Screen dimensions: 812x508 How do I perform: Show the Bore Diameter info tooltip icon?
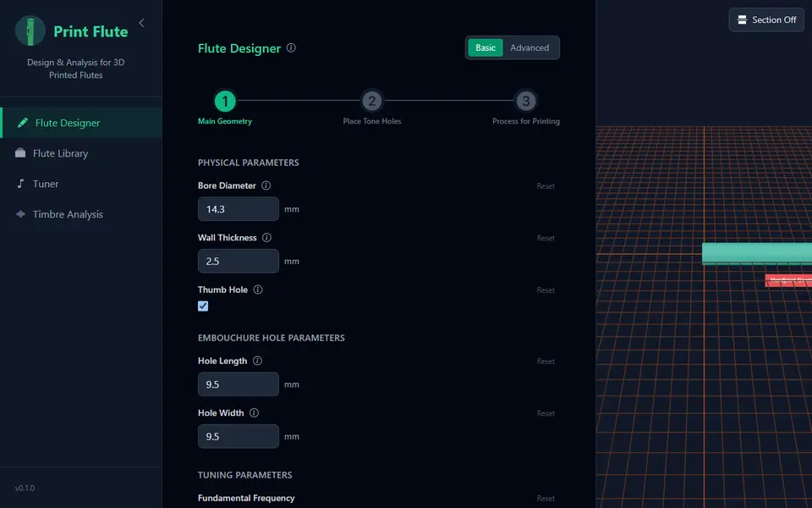tap(266, 185)
